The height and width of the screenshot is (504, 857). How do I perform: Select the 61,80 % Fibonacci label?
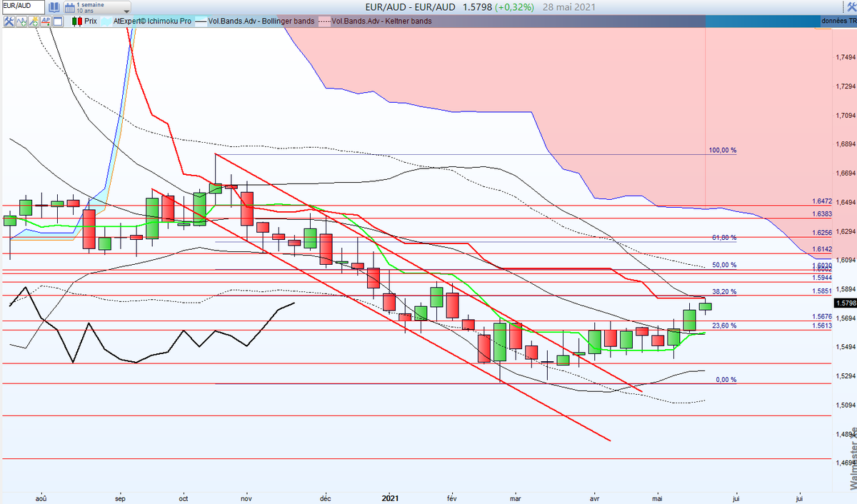[x=723, y=238]
